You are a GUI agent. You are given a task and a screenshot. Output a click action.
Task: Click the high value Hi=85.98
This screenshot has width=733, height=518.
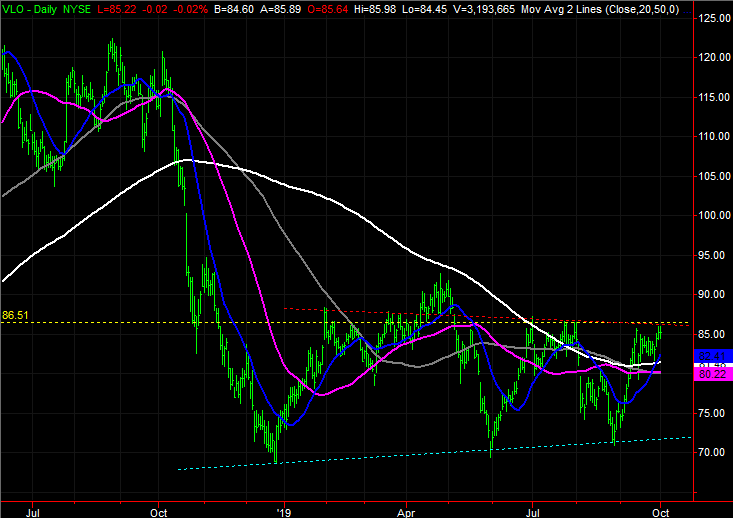pos(376,9)
